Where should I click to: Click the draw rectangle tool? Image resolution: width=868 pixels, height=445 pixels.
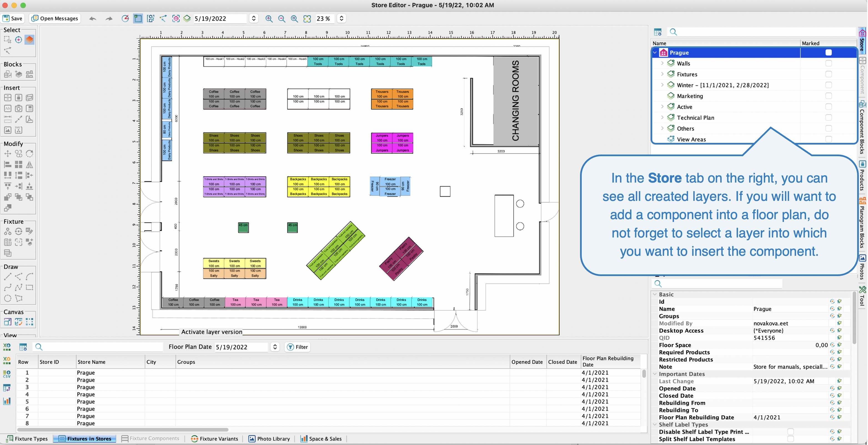pyautogui.click(x=30, y=287)
